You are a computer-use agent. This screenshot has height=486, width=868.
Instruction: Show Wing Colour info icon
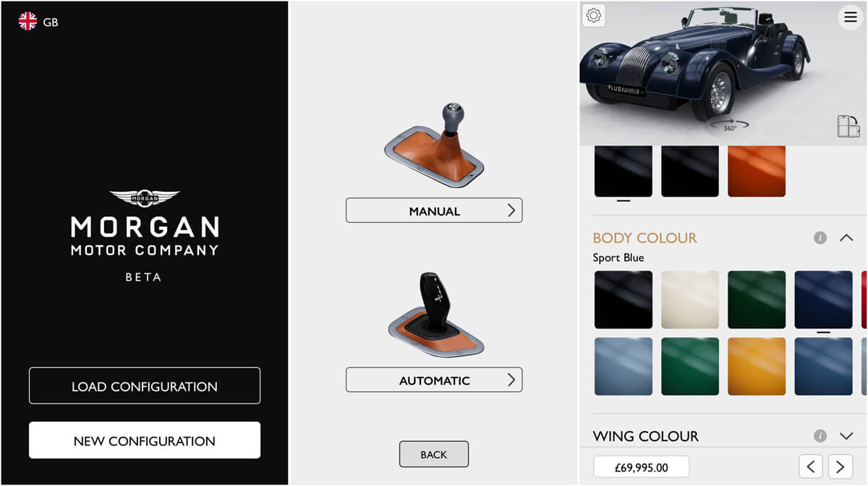coord(820,436)
